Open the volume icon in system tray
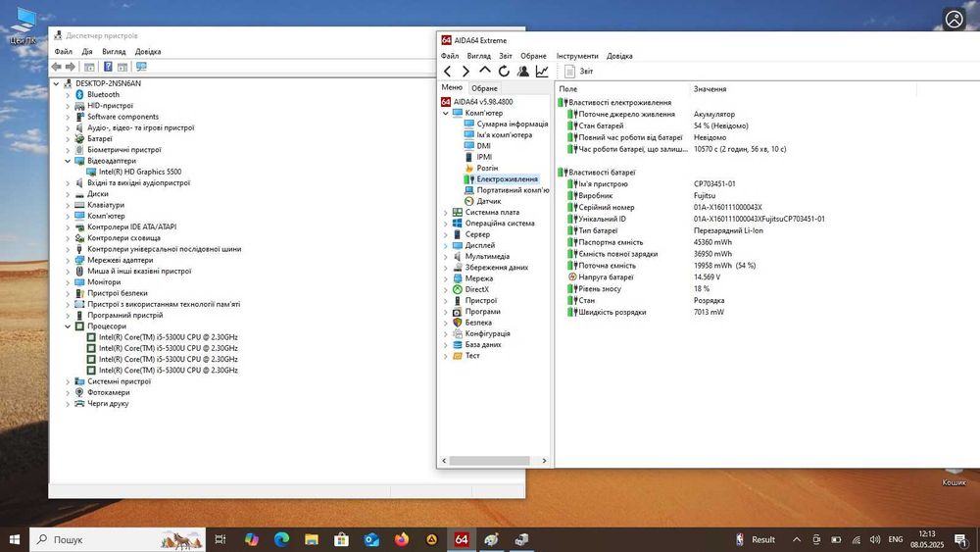The height and width of the screenshot is (552, 980). 875,539
